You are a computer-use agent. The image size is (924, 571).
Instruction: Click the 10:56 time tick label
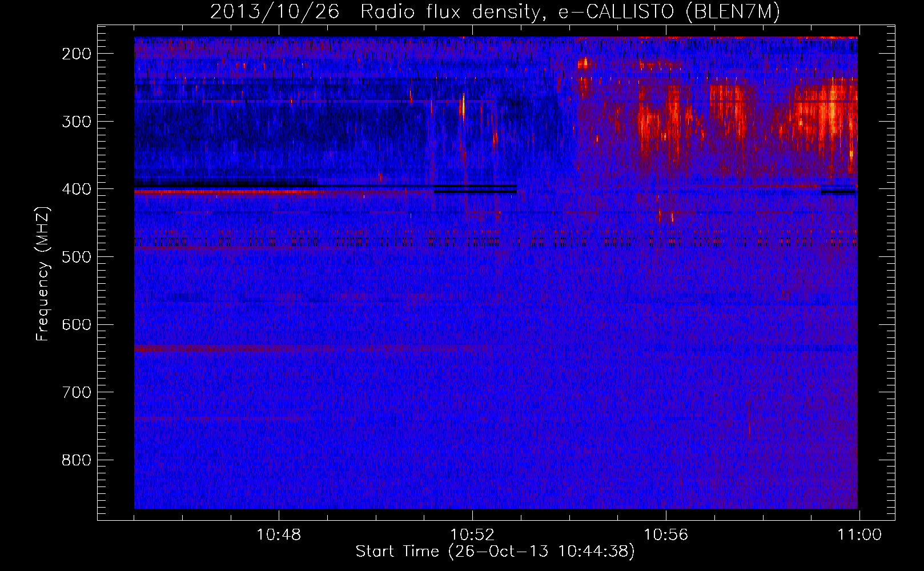[x=666, y=535]
